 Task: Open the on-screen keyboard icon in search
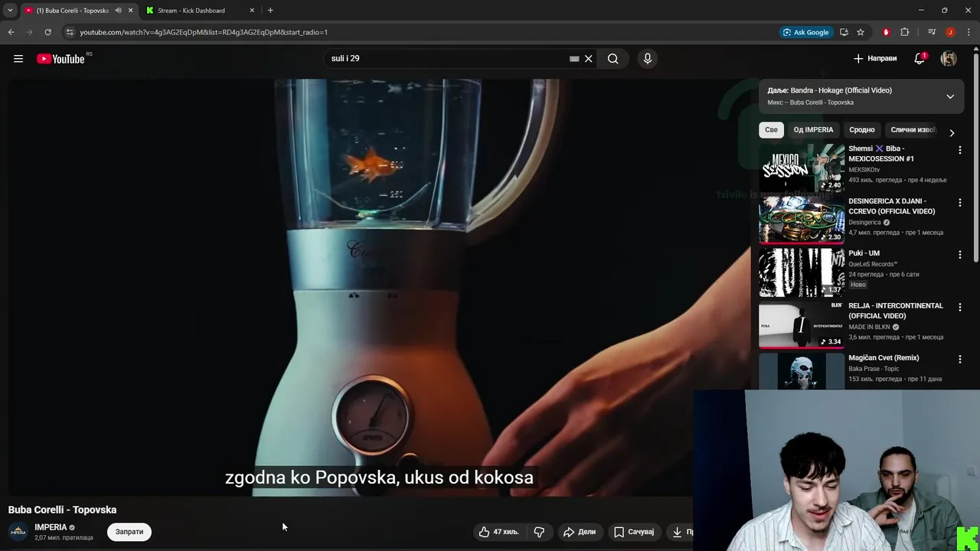click(x=574, y=59)
